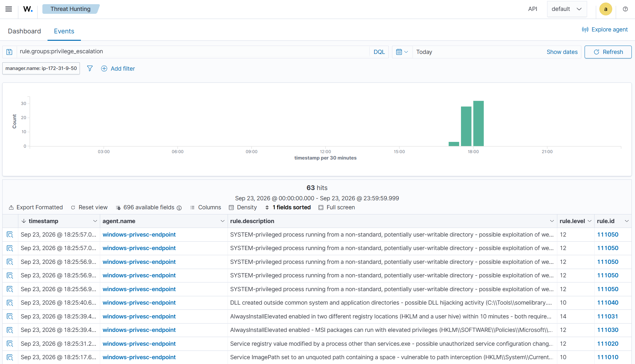The image size is (635, 364).
Task: Open rule.id column options chevron
Action: [x=626, y=221]
